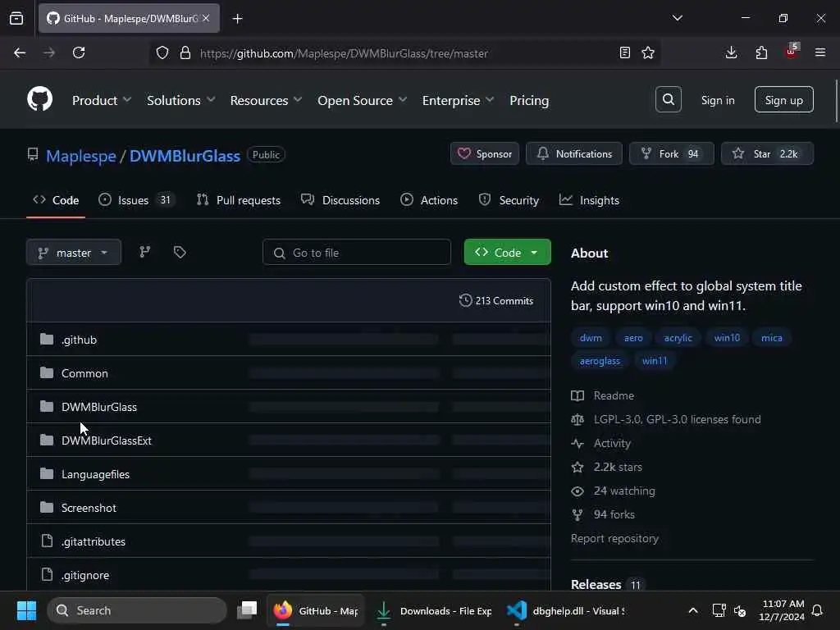Switch to Visual Studio Code on taskbar
The width and height of the screenshot is (840, 630).
566,610
